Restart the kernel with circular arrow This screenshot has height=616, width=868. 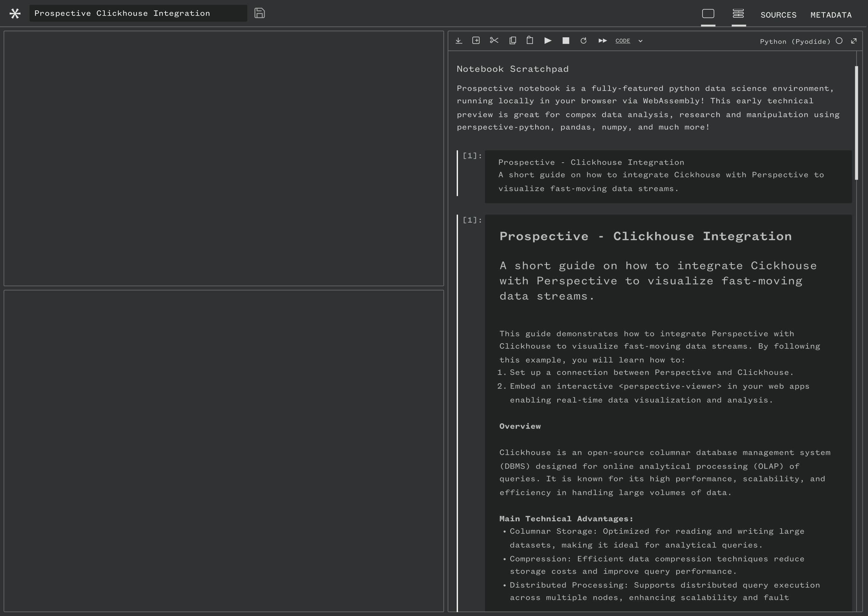[583, 41]
